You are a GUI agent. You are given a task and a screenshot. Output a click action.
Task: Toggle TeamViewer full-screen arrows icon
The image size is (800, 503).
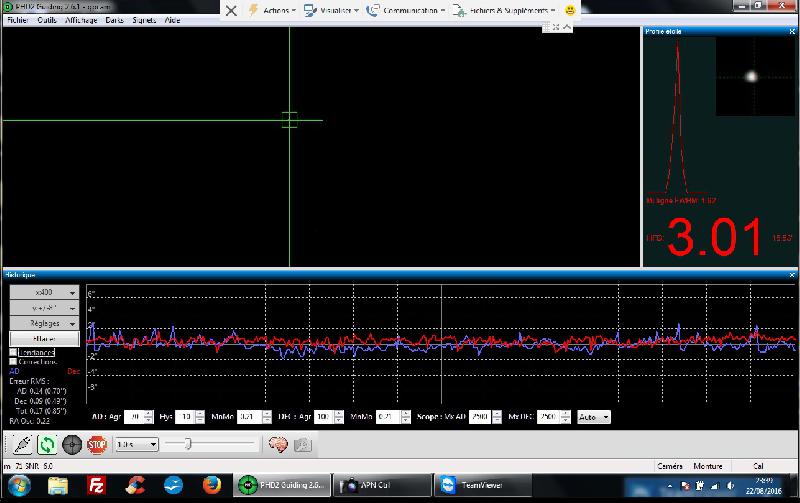(x=556, y=27)
